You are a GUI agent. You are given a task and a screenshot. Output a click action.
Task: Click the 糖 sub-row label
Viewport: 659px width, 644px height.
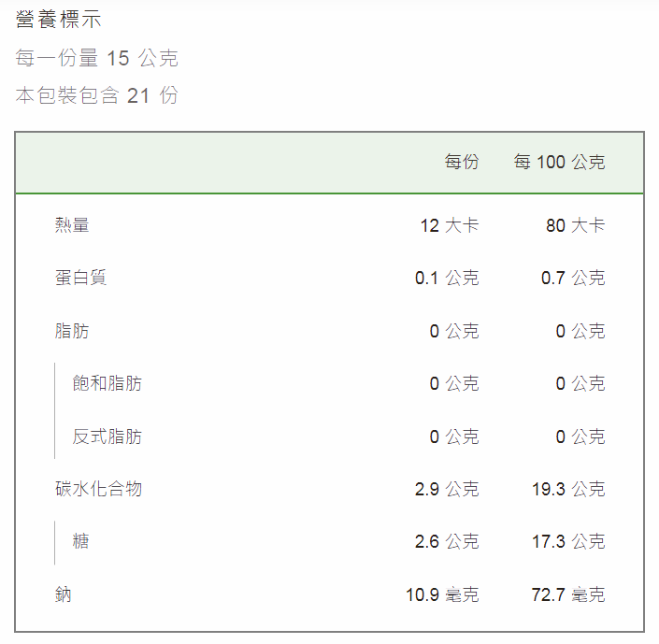tap(80, 541)
